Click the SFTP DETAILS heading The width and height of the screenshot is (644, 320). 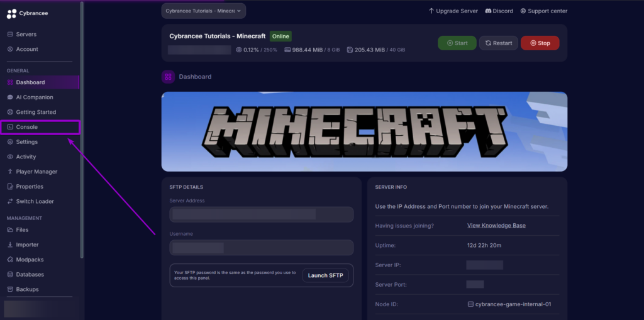(186, 187)
